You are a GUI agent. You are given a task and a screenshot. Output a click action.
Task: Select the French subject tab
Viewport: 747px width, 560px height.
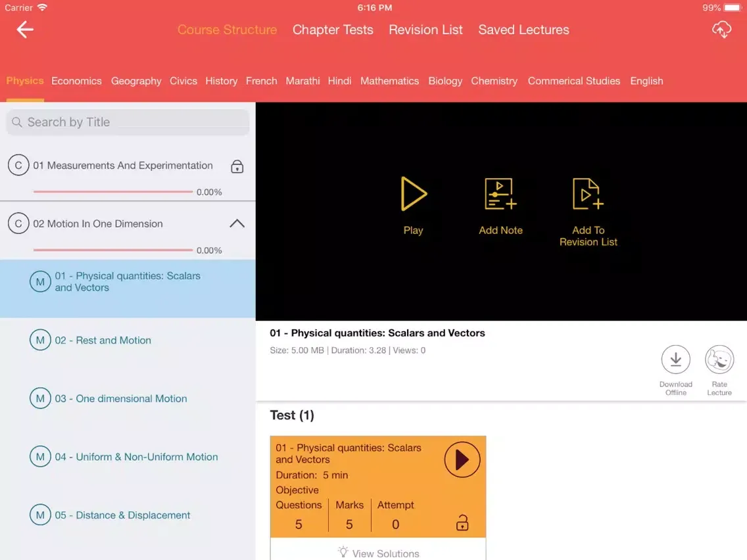pyautogui.click(x=261, y=81)
